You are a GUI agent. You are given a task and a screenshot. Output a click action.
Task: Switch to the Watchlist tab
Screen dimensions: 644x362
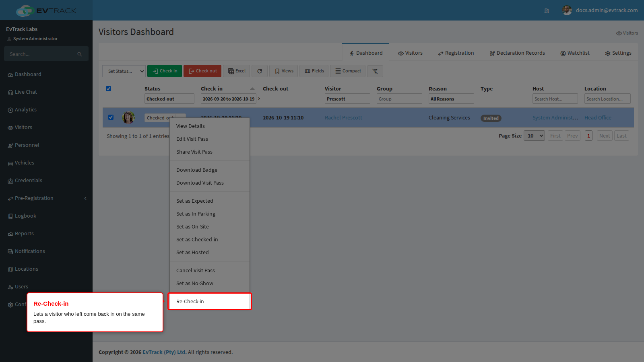click(x=575, y=53)
